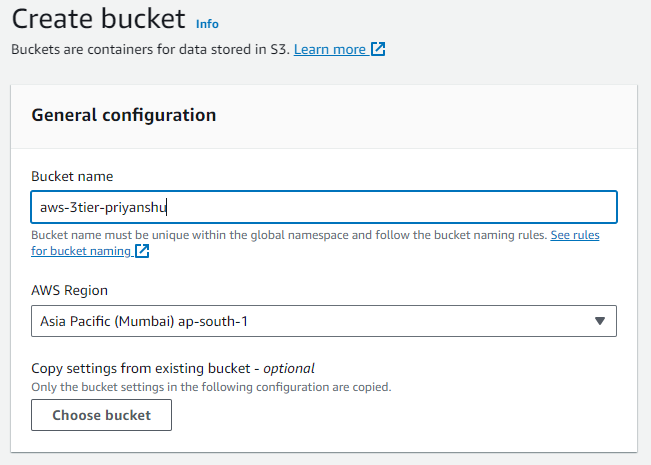Click the external-link icon after bucket naming
The height and width of the screenshot is (465, 651).
point(142,251)
